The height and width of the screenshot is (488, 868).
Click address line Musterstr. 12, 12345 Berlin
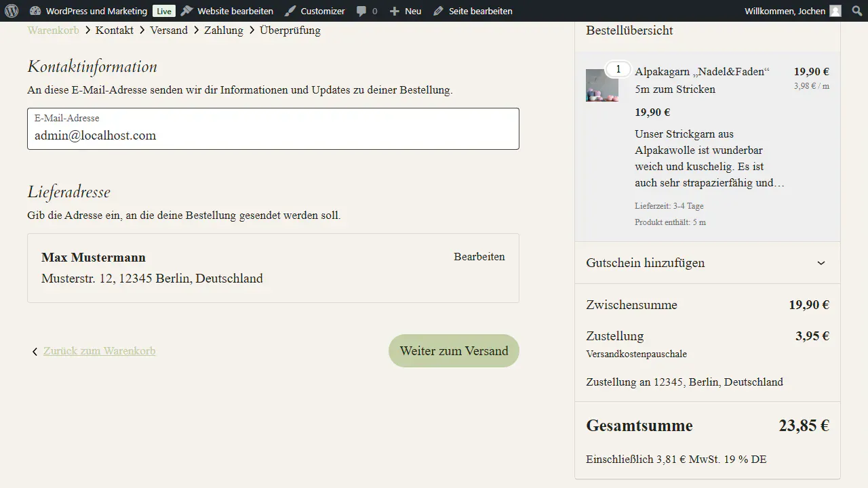(152, 279)
